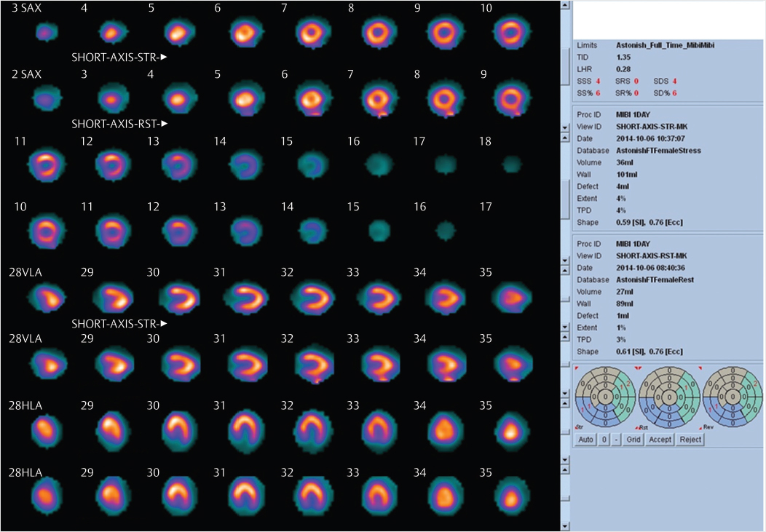This screenshot has width=766, height=532.
Task: Click the arrow after SHORT-AXIS-STR label above VLA row
Action: point(165,322)
